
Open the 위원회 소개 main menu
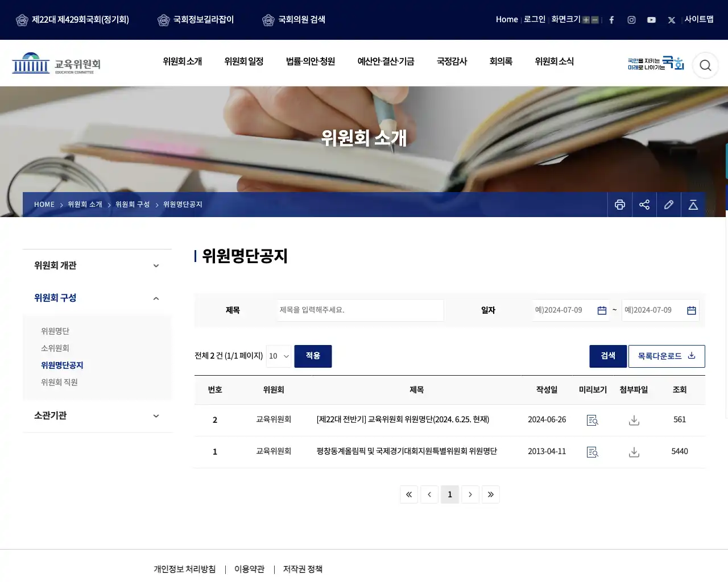183,61
